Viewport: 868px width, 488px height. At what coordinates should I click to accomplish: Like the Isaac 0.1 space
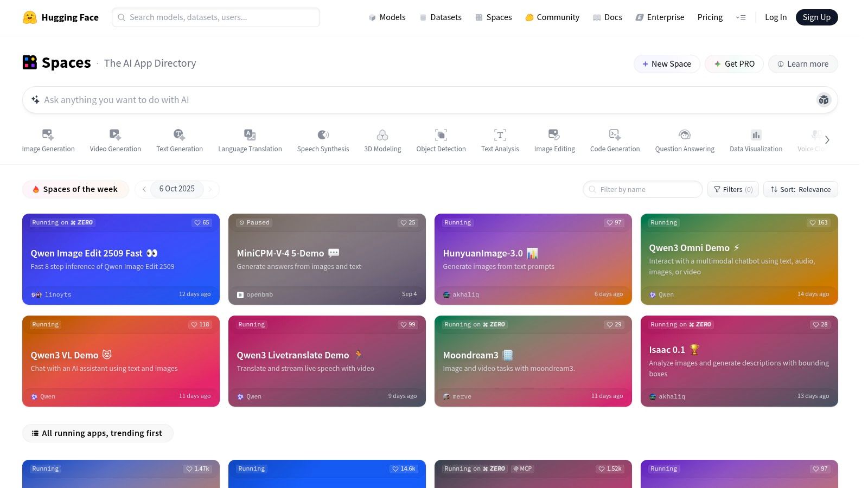[x=820, y=325]
